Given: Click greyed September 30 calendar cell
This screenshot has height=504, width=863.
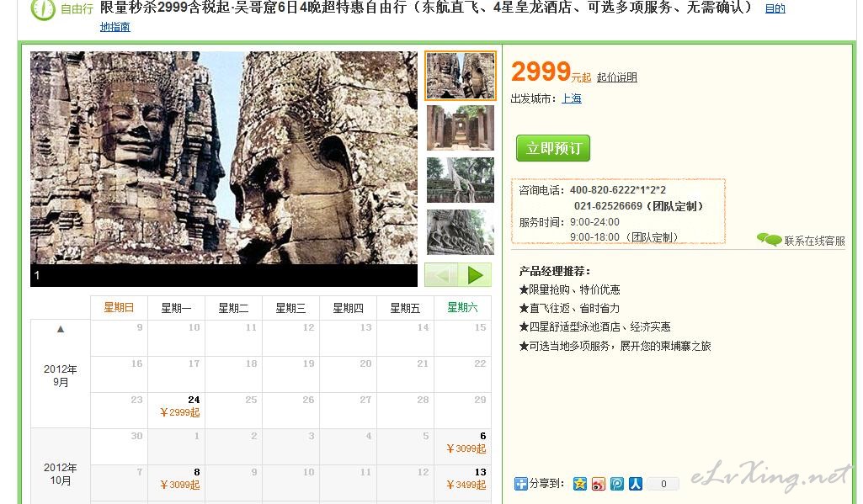Looking at the screenshot, I should (x=119, y=446).
